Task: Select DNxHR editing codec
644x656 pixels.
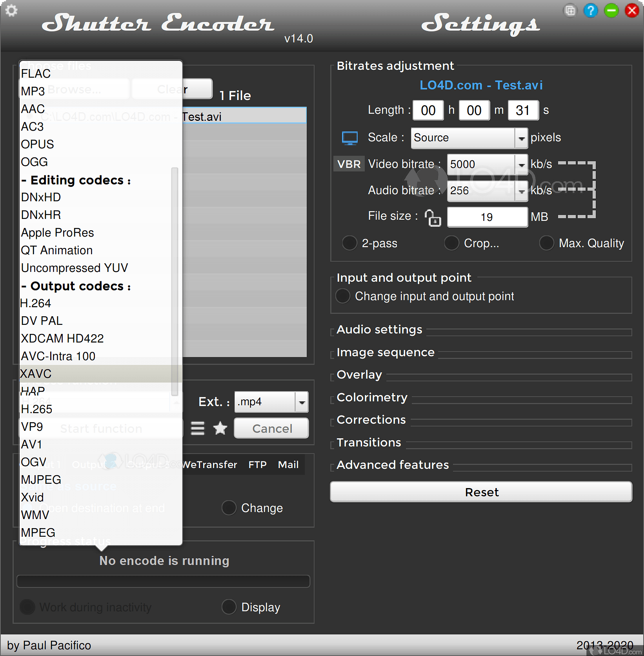Action: [x=96, y=215]
